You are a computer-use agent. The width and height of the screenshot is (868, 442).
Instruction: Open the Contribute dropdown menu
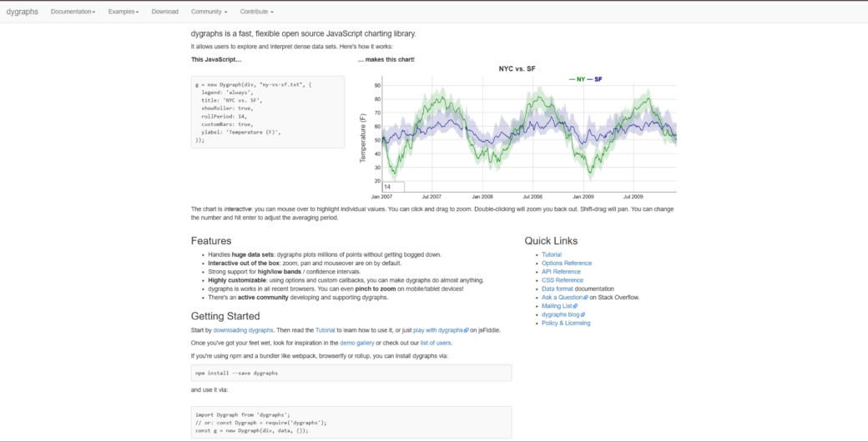pos(257,12)
